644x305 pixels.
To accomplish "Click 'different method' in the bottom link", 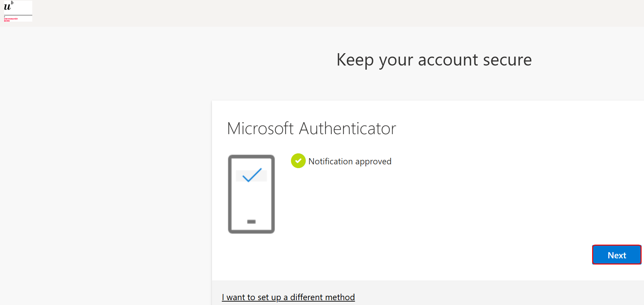I will [322, 297].
